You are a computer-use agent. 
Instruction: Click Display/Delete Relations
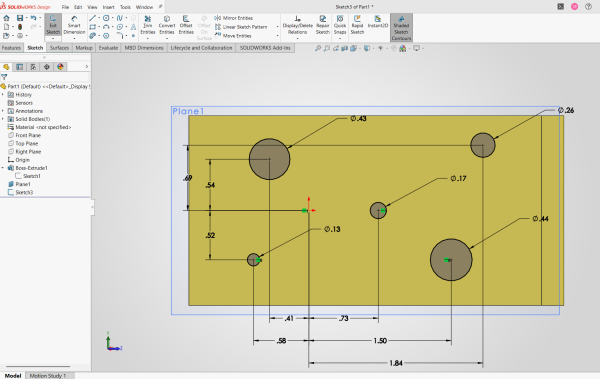pyautogui.click(x=297, y=25)
